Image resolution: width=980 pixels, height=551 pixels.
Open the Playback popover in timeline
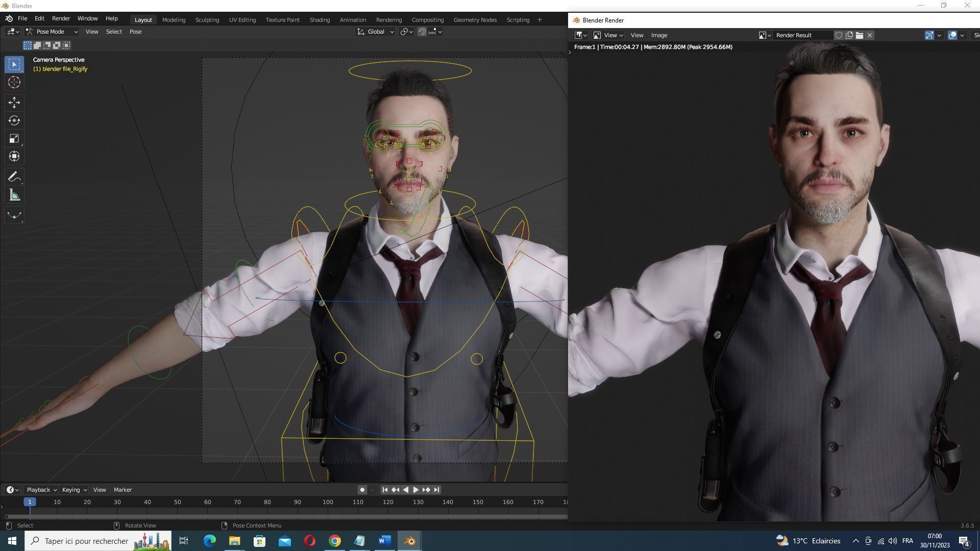pos(41,490)
